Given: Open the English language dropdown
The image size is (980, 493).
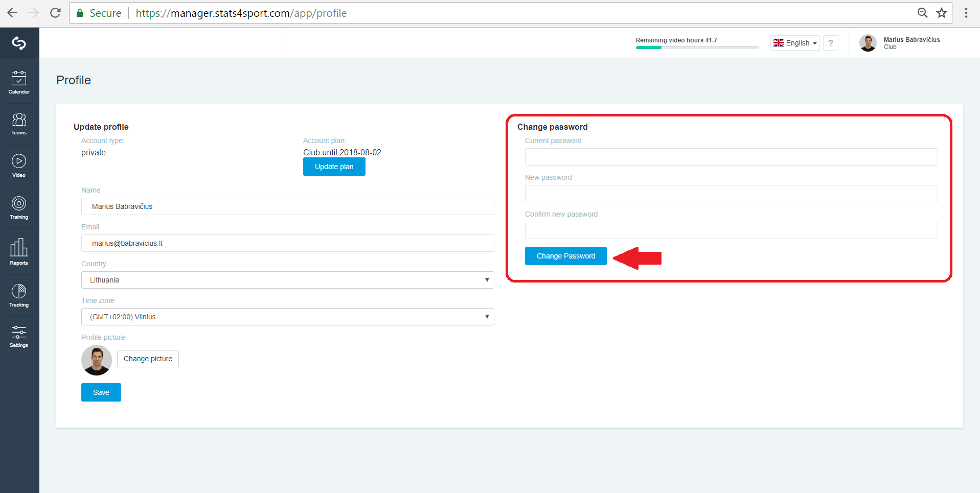Looking at the screenshot, I should (795, 43).
